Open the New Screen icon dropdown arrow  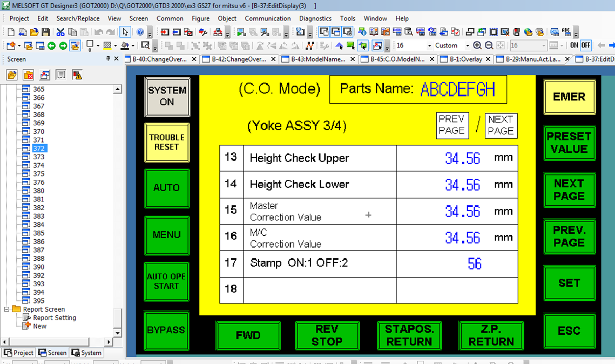18,45
